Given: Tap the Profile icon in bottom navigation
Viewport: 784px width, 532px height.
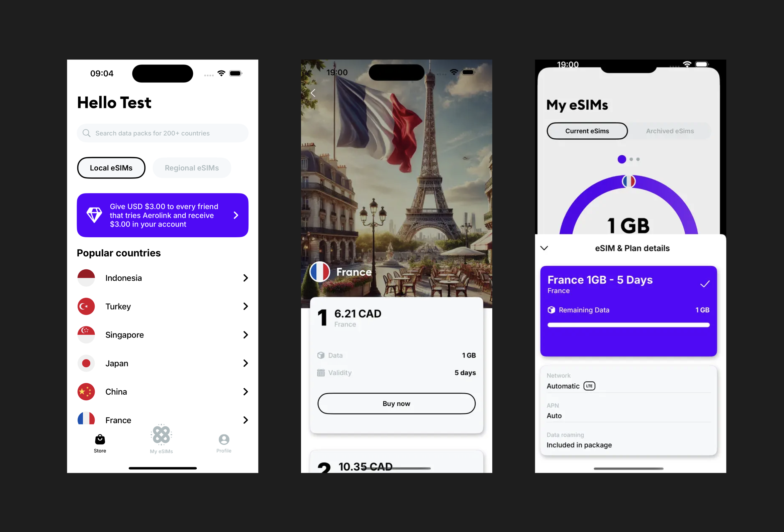Looking at the screenshot, I should tap(223, 439).
